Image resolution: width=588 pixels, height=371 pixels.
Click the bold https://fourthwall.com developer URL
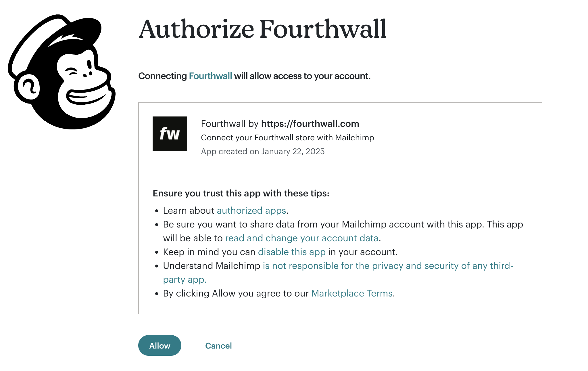pyautogui.click(x=310, y=124)
